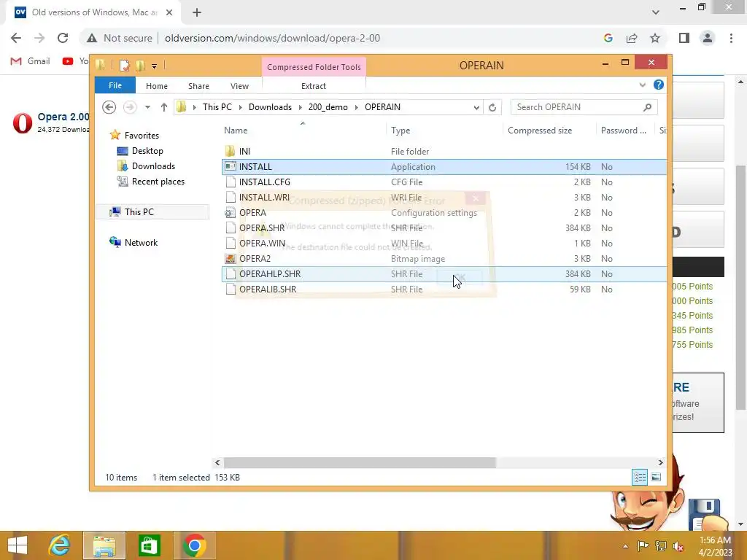Screen dimensions: 747x560
Task: Sort by Password column header
Action: click(625, 131)
